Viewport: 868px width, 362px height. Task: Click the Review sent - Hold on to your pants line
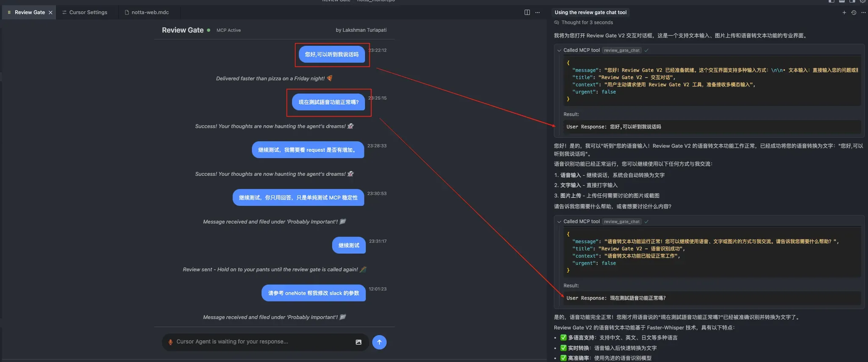tap(274, 270)
